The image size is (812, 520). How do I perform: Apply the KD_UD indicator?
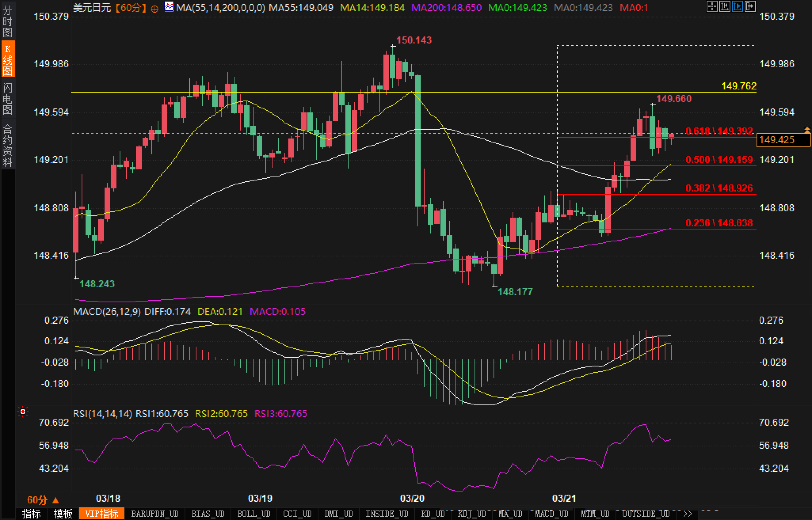pos(433,514)
